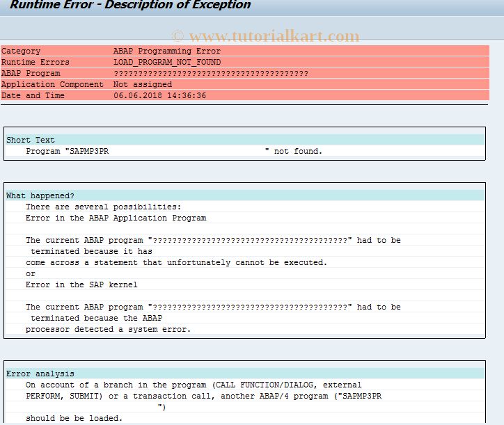Select line 'Error in the SAP kernel'
This screenshot has height=425, width=504.
click(x=81, y=284)
